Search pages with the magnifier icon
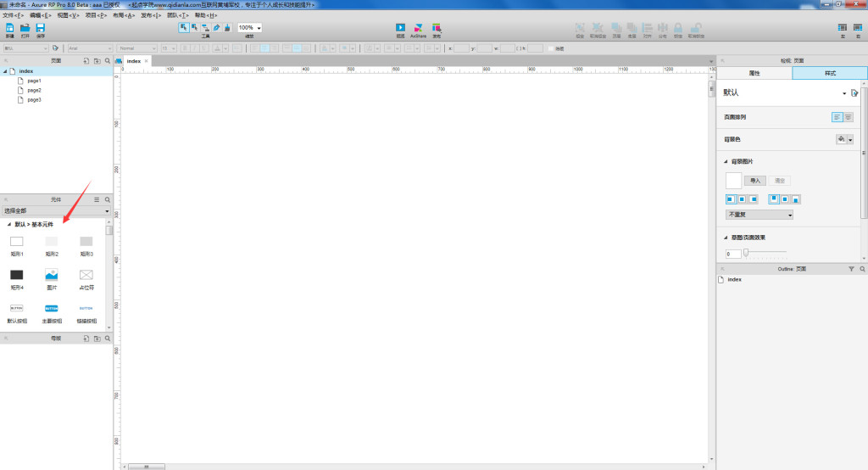 (108, 61)
